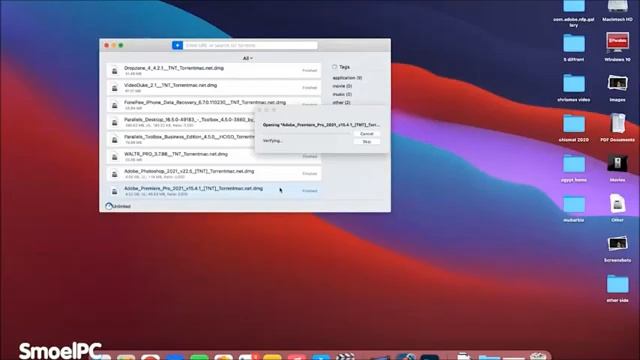Filter by the movie tag
Image resolution: width=640 pixels, height=360 pixels.
click(342, 86)
